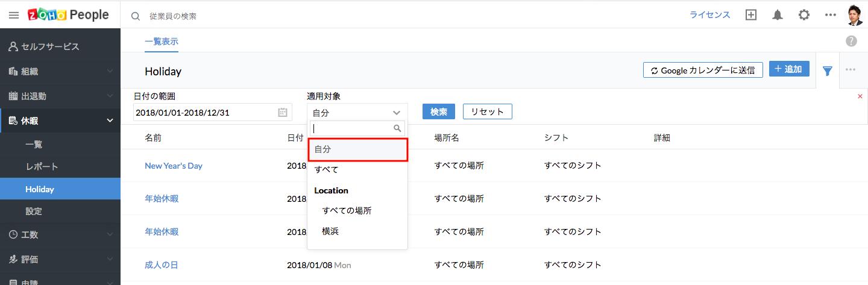Open the New Year's Day holiday link
Image resolution: width=868 pixels, height=285 pixels.
click(x=174, y=166)
